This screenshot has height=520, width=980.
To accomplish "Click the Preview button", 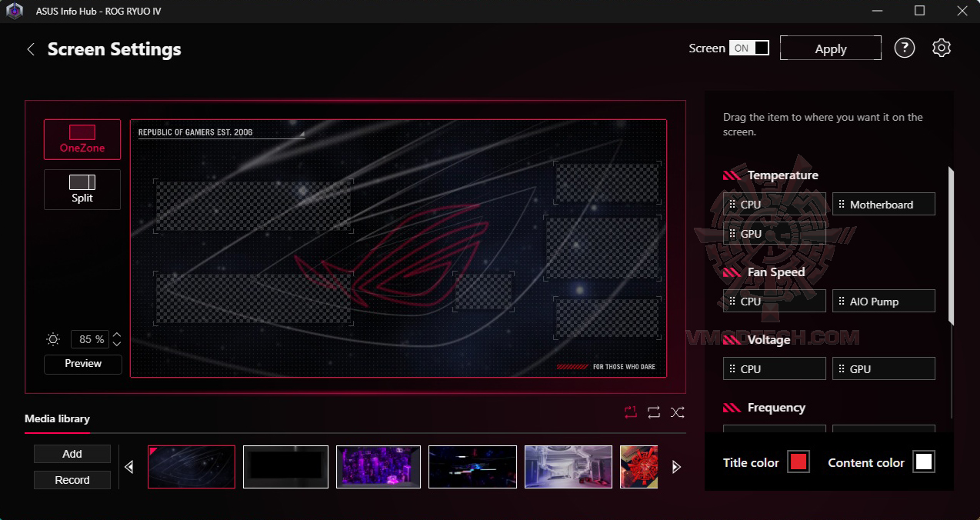I will tap(83, 364).
